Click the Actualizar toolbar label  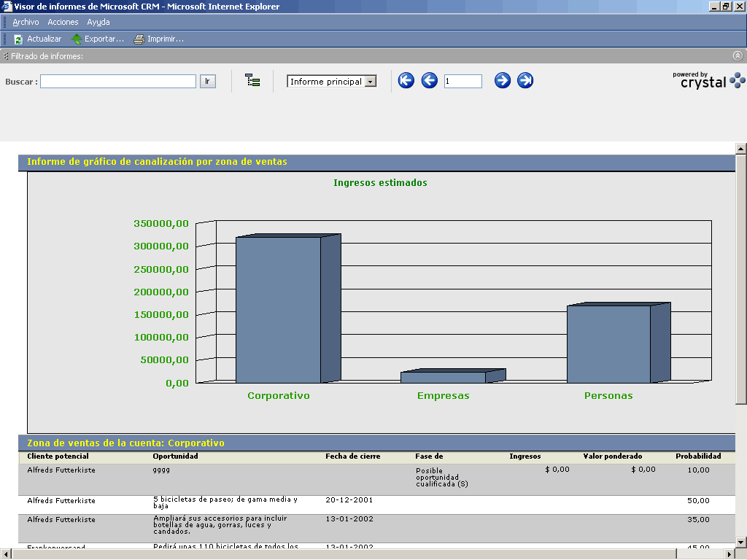point(44,39)
